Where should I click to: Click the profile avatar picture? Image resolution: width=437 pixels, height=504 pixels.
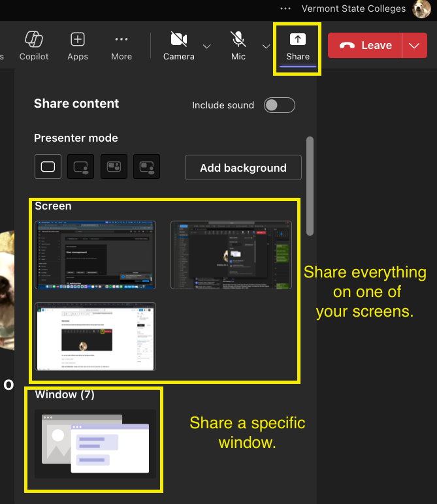click(x=422, y=9)
